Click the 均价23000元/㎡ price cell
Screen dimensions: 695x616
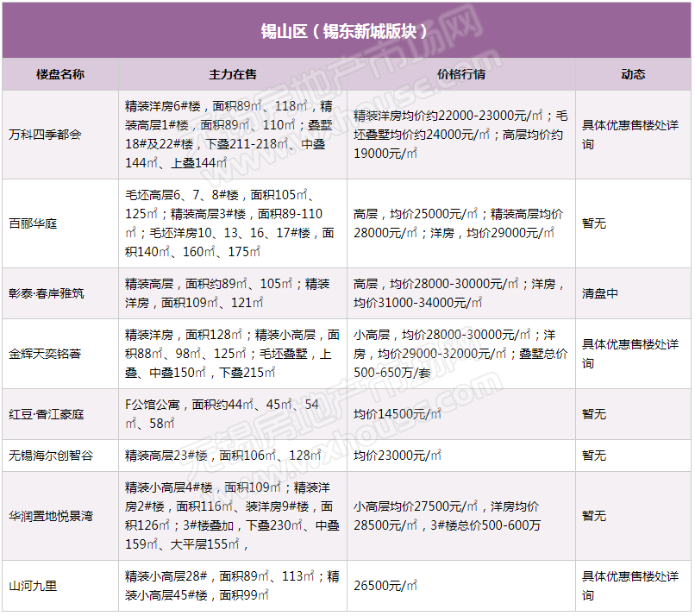(x=398, y=456)
